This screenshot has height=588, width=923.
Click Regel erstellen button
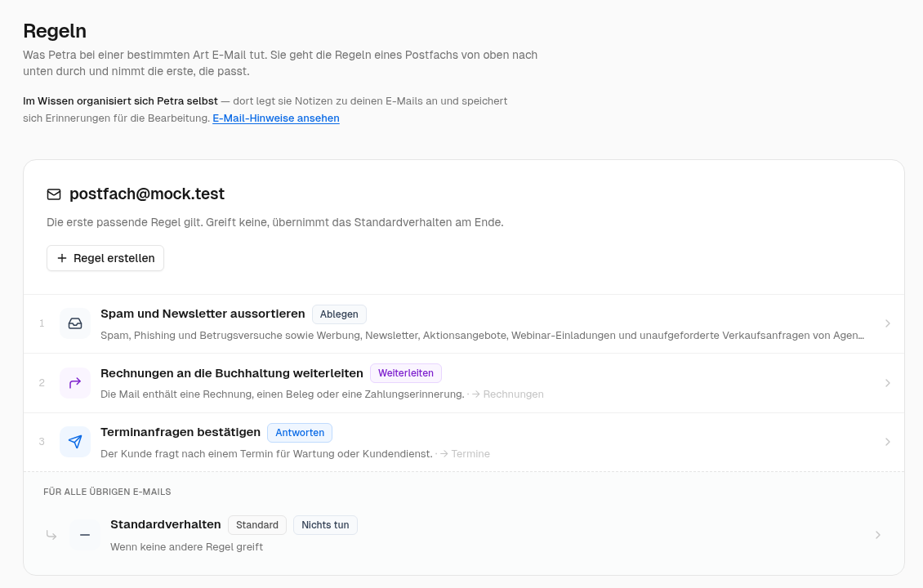point(105,258)
